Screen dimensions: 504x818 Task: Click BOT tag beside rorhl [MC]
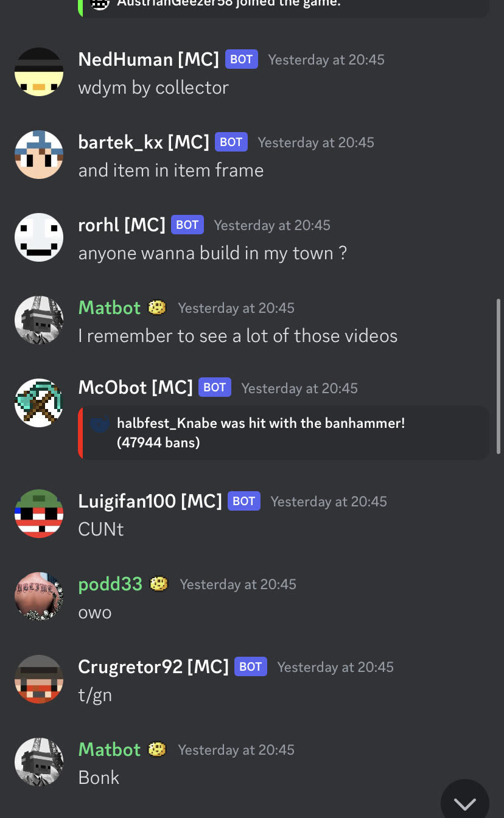coord(187,225)
